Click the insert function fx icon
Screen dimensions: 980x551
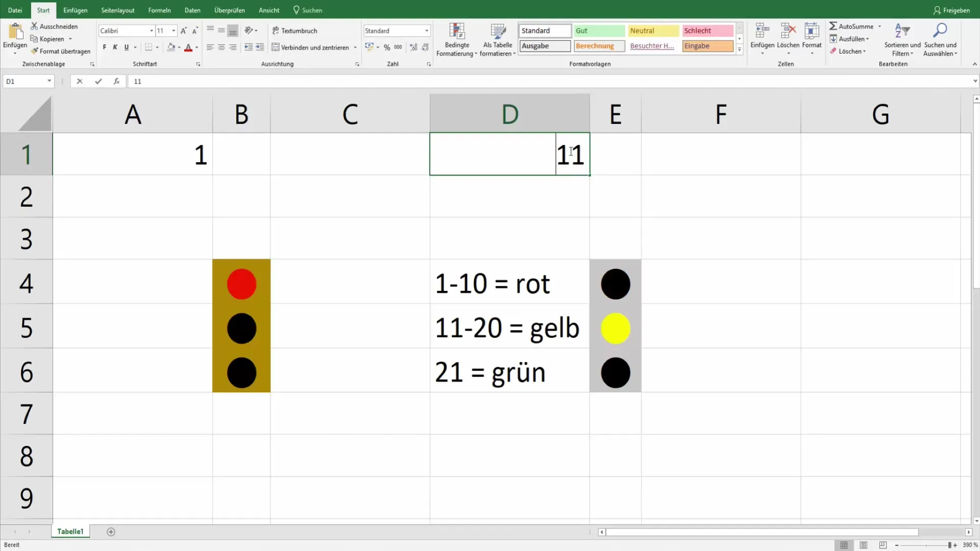[x=116, y=81]
